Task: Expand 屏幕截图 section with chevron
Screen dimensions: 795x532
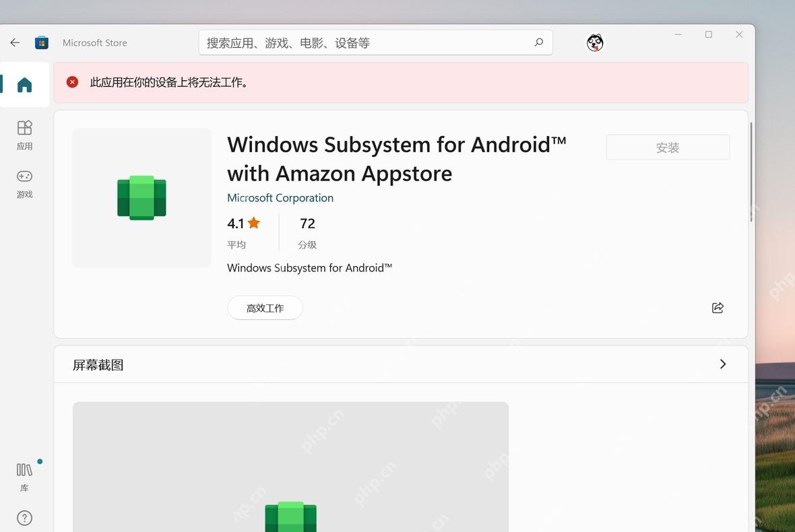Action: pyautogui.click(x=722, y=364)
